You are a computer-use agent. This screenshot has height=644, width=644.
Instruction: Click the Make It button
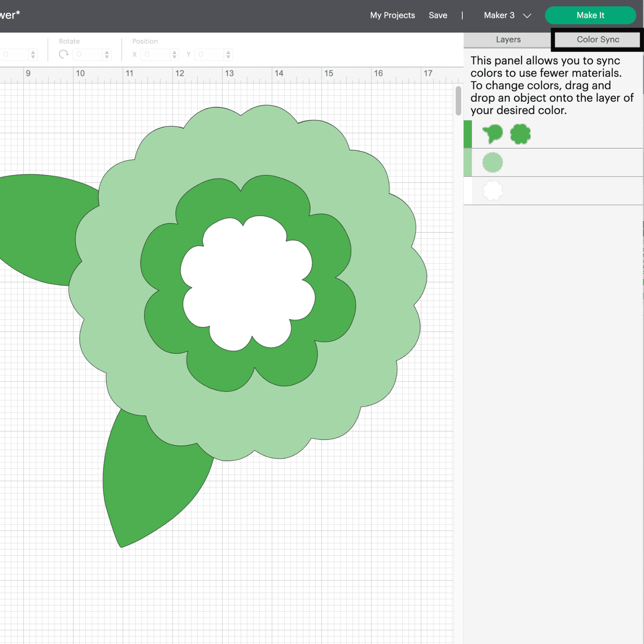click(x=590, y=16)
